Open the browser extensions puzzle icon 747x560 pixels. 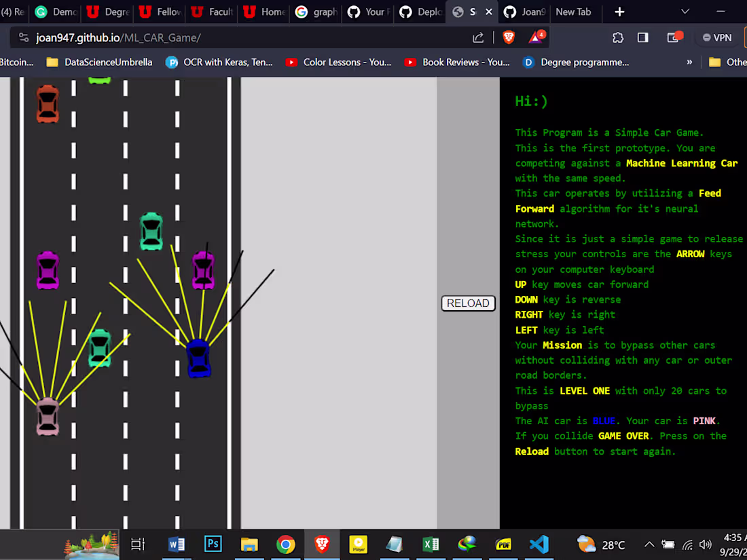click(617, 37)
